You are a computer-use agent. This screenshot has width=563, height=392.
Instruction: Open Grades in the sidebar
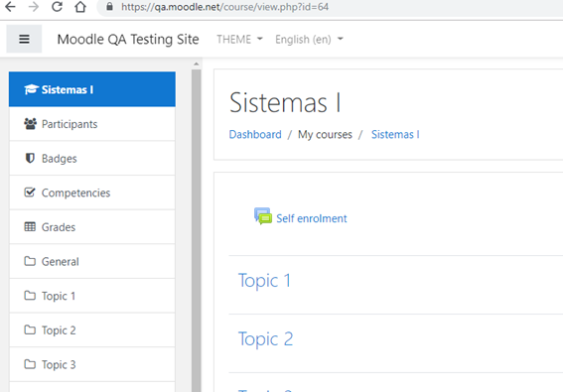[x=92, y=227]
